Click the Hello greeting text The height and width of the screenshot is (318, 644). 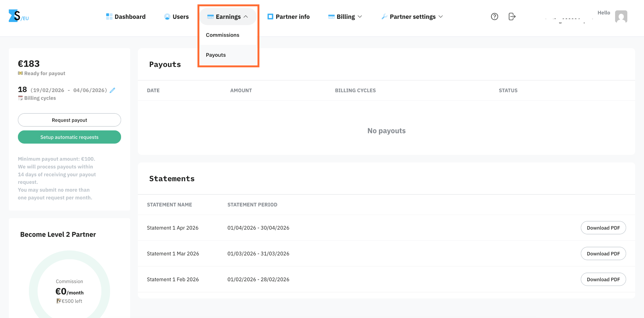(604, 13)
